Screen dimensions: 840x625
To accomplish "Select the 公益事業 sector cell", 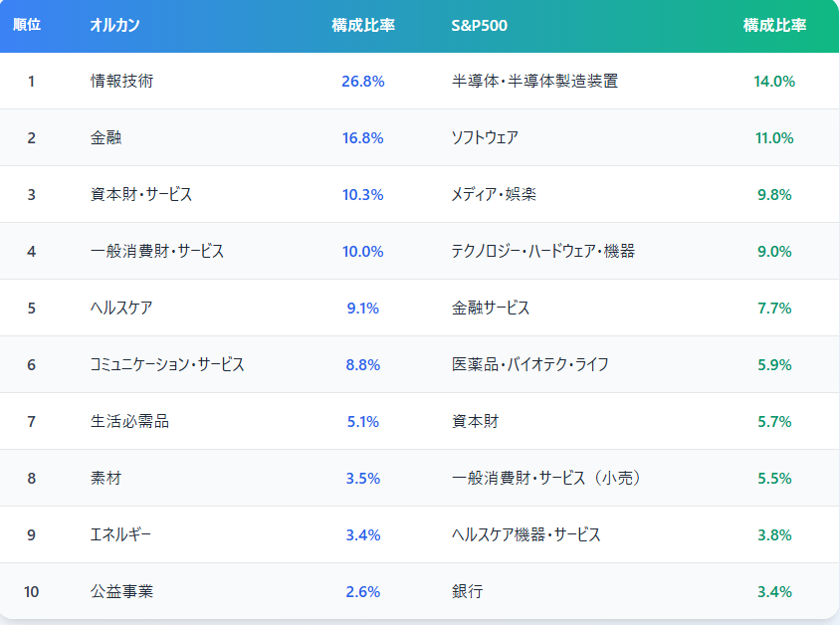I will [121, 592].
